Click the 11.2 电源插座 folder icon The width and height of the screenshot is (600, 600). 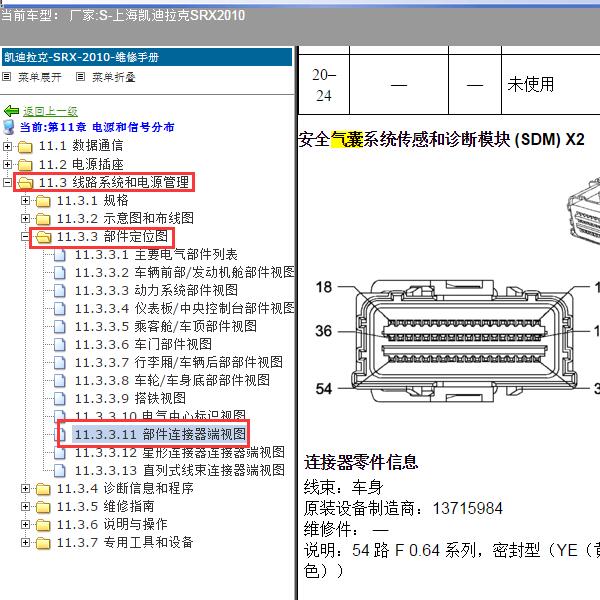(25, 165)
